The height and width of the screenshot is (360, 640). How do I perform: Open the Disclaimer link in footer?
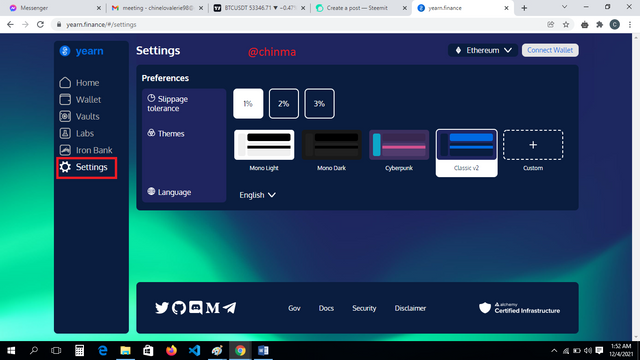coord(410,308)
